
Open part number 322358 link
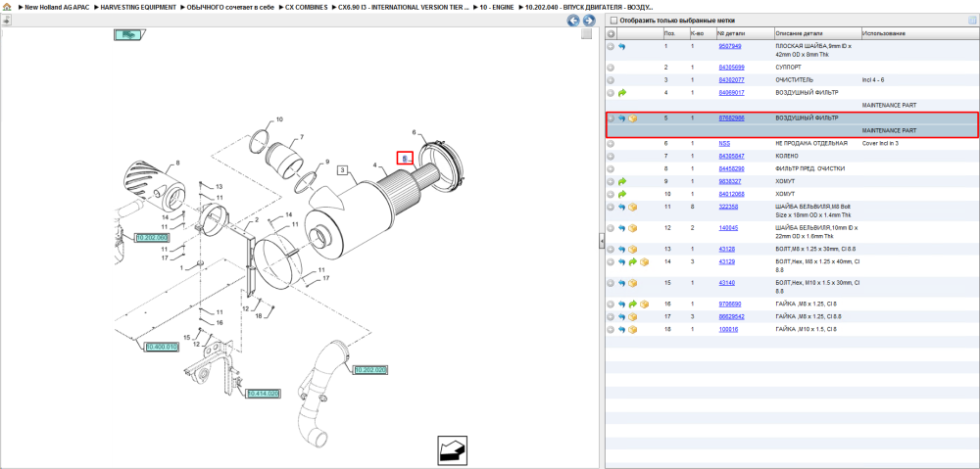pos(728,207)
